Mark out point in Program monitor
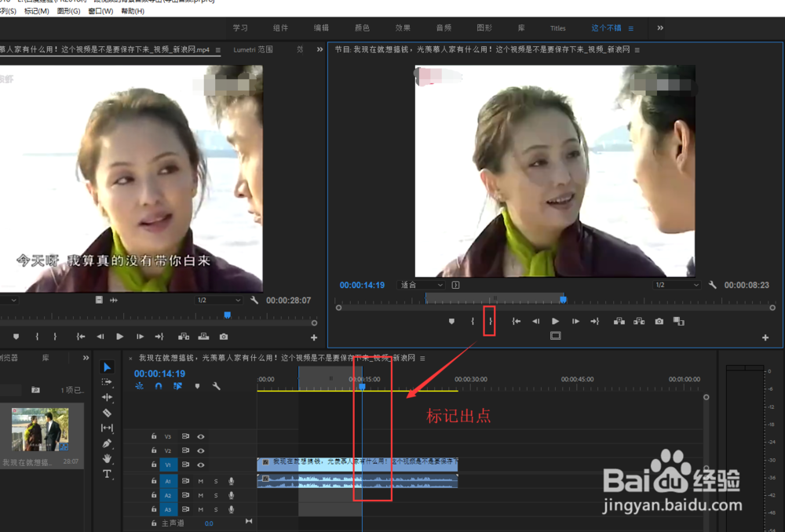Image resolution: width=785 pixels, height=532 pixels. tap(491, 321)
